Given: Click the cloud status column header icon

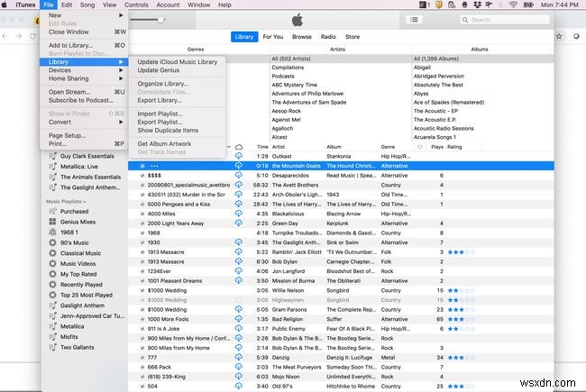Looking at the screenshot, I should click(x=238, y=147).
